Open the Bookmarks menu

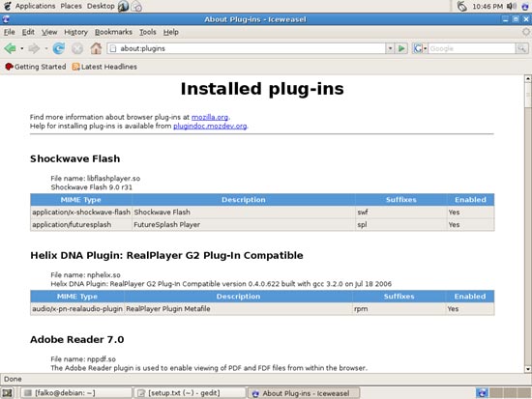coord(113,32)
